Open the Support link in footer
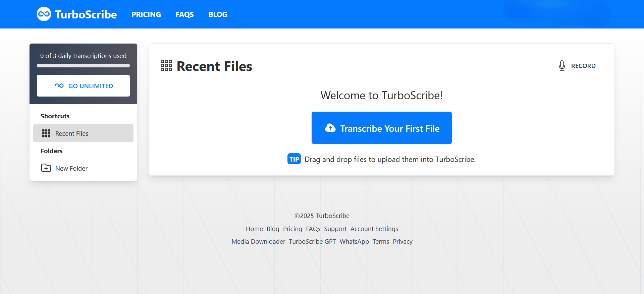Viewport: 644px width, 294px height. pyautogui.click(x=335, y=229)
